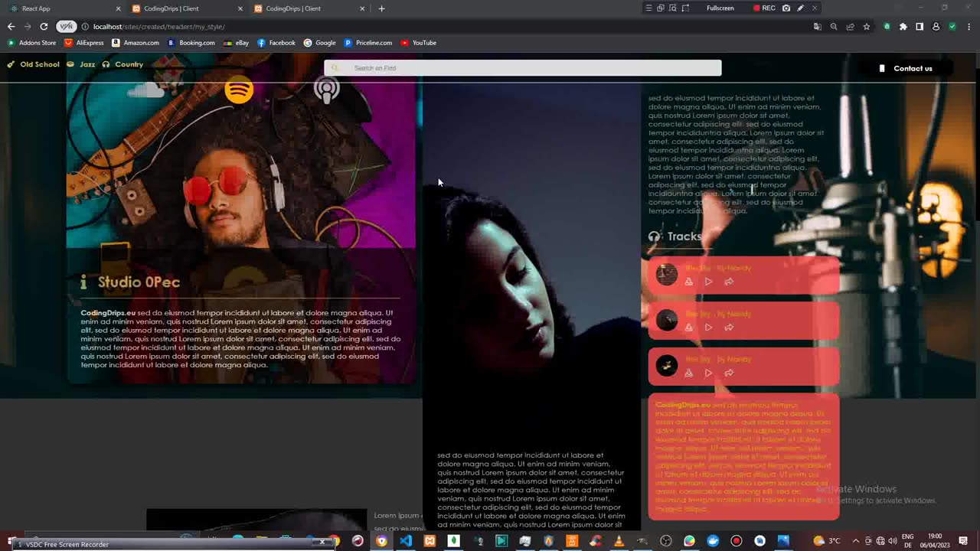This screenshot has height=551, width=980.
Task: Play the middle track in Tracks list
Action: 708,328
